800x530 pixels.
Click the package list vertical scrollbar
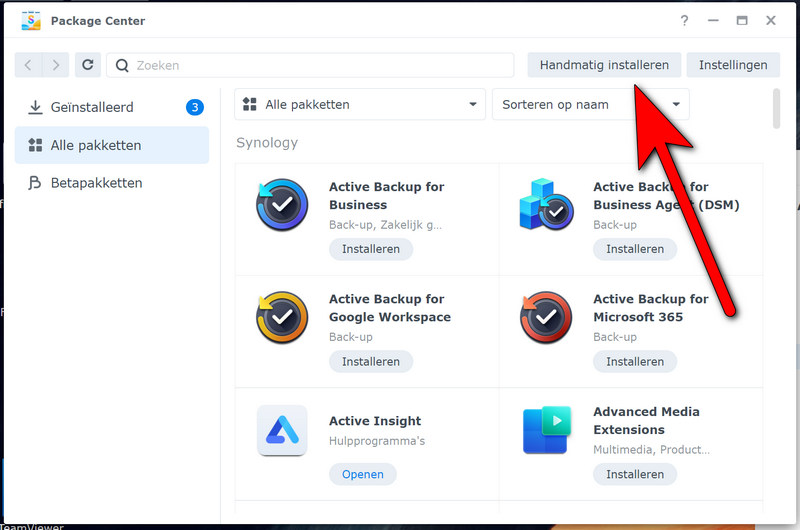(776, 109)
